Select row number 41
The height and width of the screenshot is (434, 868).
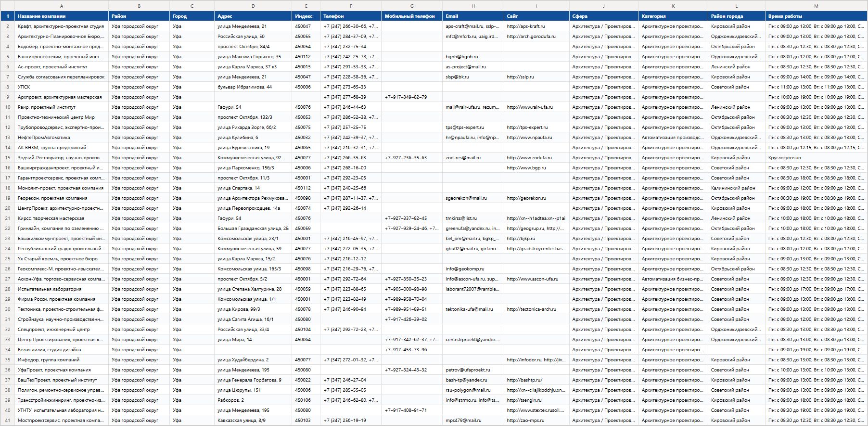click(x=8, y=420)
